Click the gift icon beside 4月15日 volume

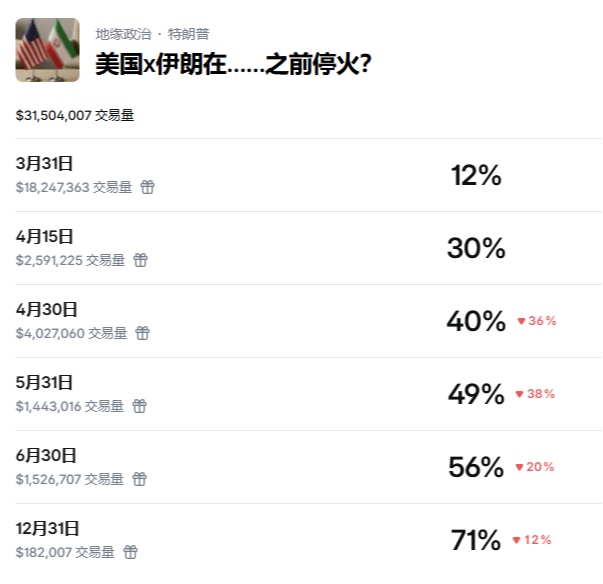point(141,260)
